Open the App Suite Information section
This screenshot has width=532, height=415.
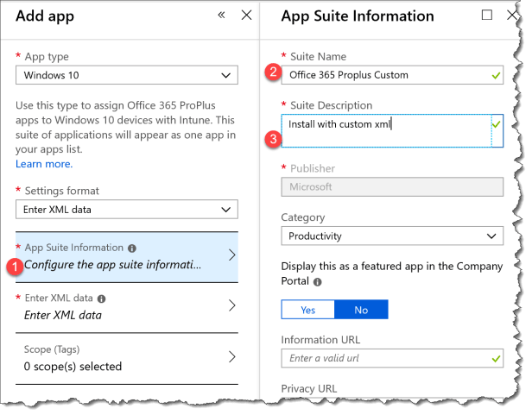click(x=127, y=257)
